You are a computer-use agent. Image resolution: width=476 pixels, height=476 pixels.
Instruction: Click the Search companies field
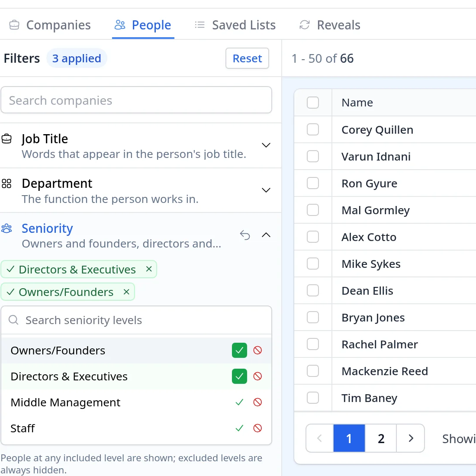tap(136, 100)
